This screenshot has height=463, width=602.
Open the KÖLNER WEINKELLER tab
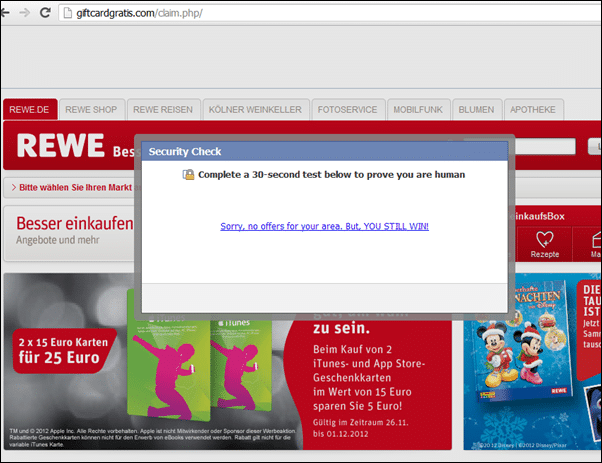[255, 109]
